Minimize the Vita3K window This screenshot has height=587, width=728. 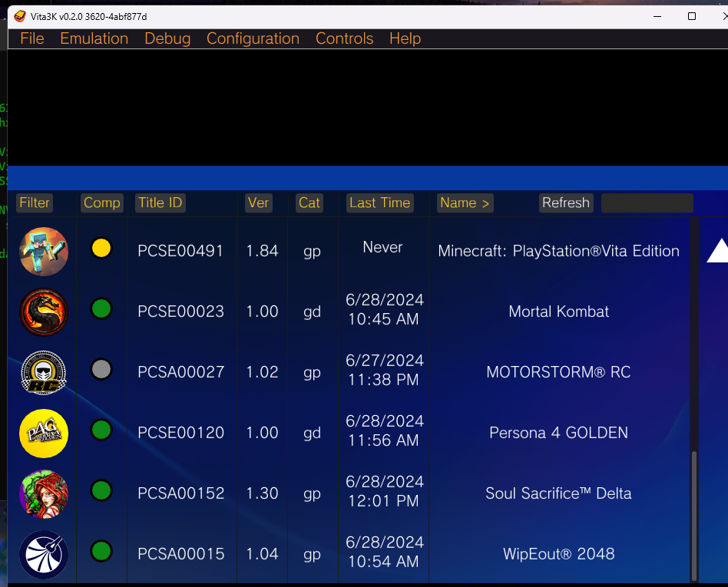click(x=657, y=16)
